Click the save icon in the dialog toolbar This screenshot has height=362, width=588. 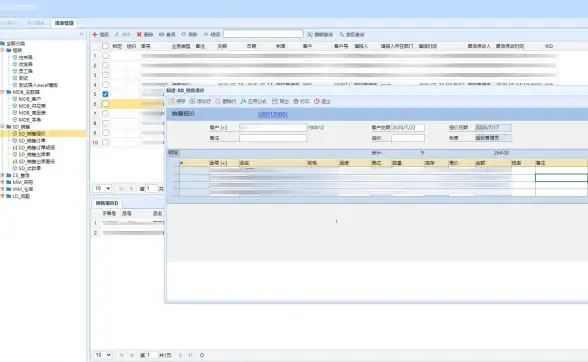[x=172, y=101]
